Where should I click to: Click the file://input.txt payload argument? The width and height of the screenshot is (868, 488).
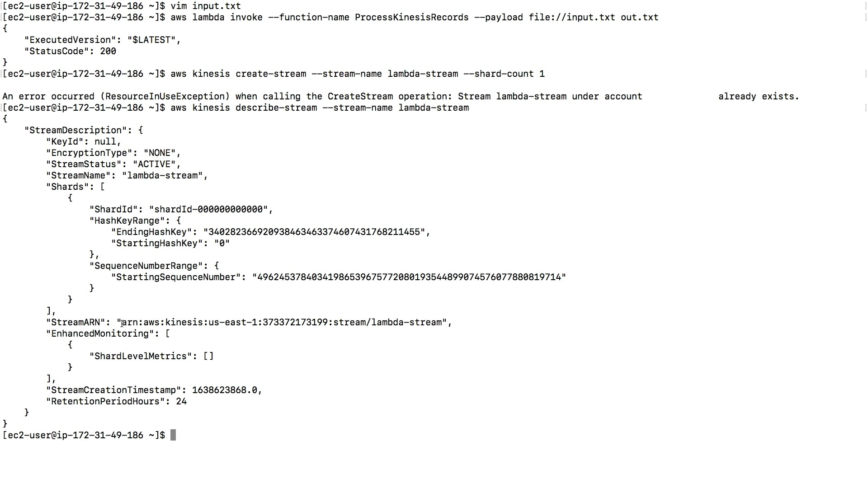click(572, 17)
